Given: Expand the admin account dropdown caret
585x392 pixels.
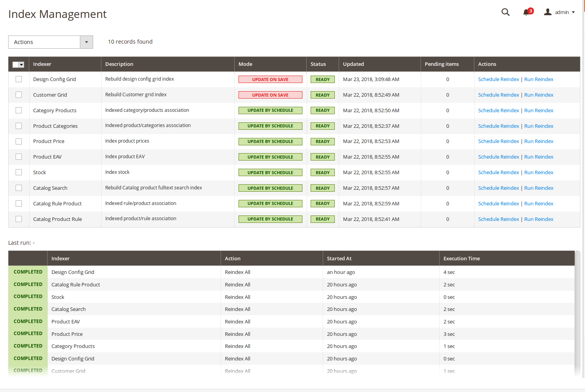Looking at the screenshot, I should tap(574, 12).
